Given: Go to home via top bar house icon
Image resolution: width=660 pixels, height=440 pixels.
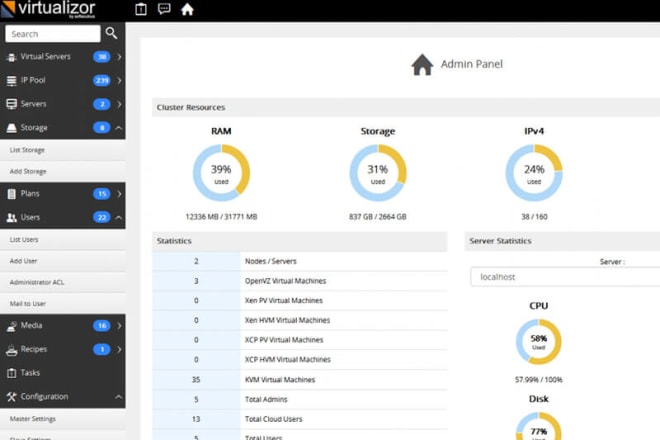Looking at the screenshot, I should point(187,9).
